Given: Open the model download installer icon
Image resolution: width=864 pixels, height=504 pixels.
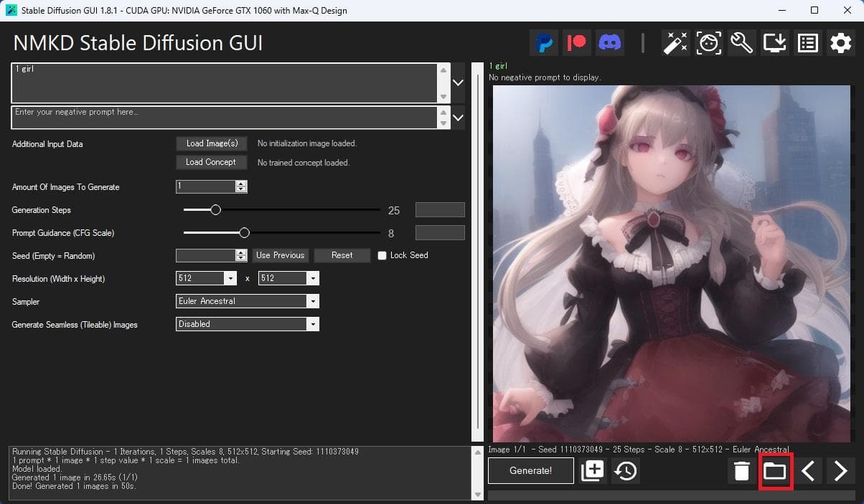Looking at the screenshot, I should click(x=775, y=43).
